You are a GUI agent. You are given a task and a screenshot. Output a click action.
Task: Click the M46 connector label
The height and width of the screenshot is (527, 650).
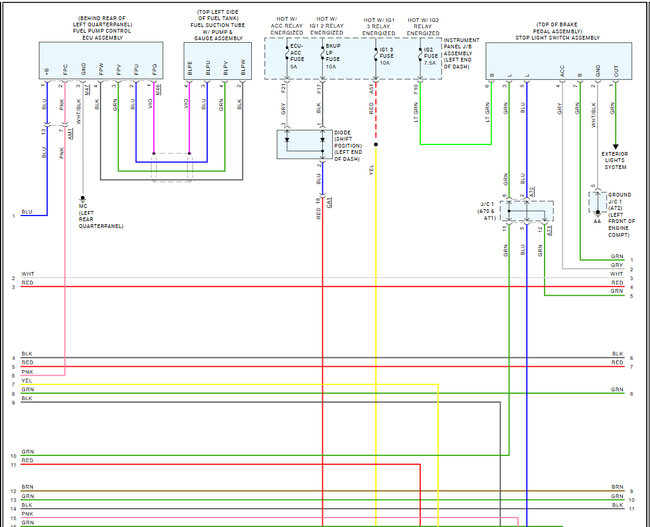158,89
